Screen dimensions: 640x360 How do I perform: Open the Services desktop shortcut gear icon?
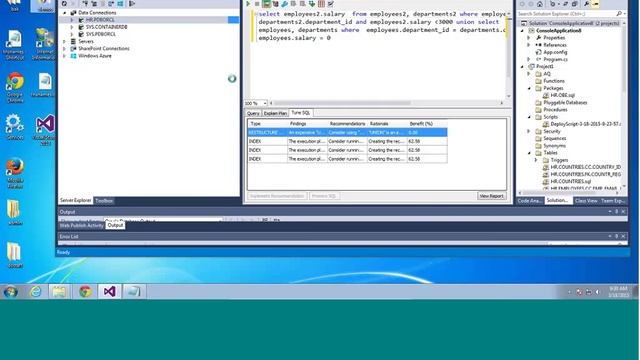(15, 127)
